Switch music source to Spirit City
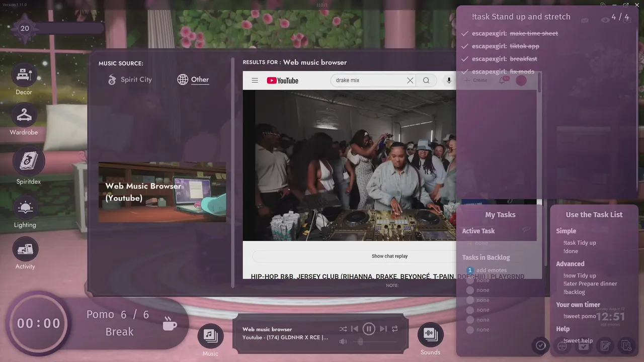This screenshot has width=644, height=362. (x=130, y=79)
